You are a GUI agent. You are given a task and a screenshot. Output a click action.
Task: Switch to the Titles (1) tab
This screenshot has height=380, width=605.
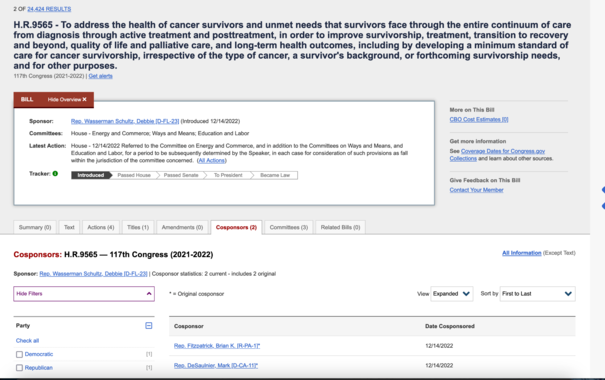point(138,227)
